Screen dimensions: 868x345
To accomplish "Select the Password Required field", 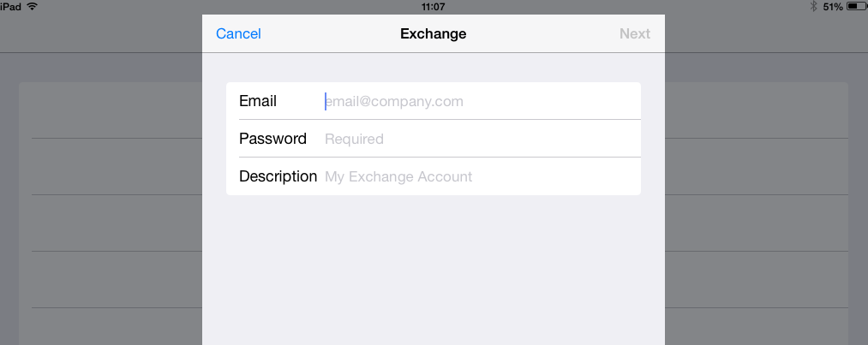I will 480,139.
